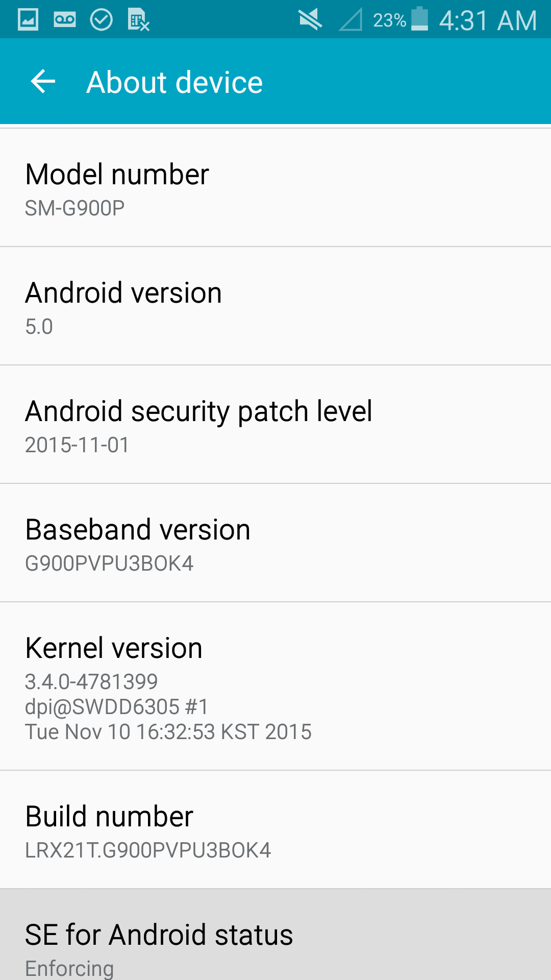Tap the battery icon in status bar
551x980 pixels.
pos(419,19)
